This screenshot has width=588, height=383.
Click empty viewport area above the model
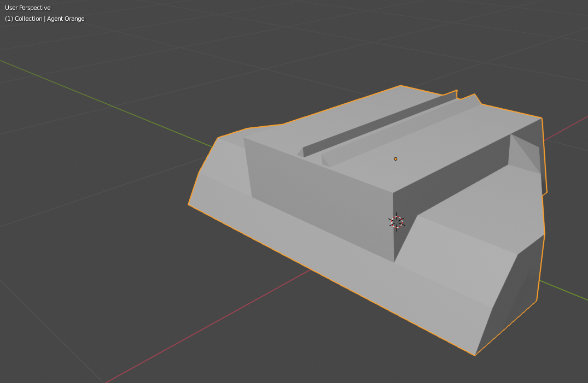273,49
